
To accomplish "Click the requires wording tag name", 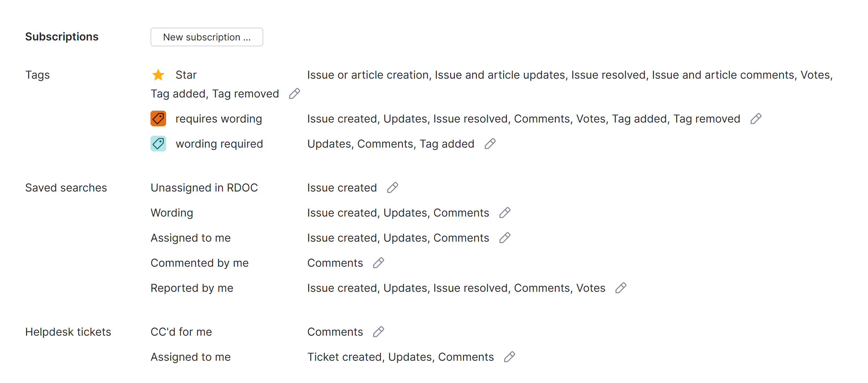I will tap(219, 118).
